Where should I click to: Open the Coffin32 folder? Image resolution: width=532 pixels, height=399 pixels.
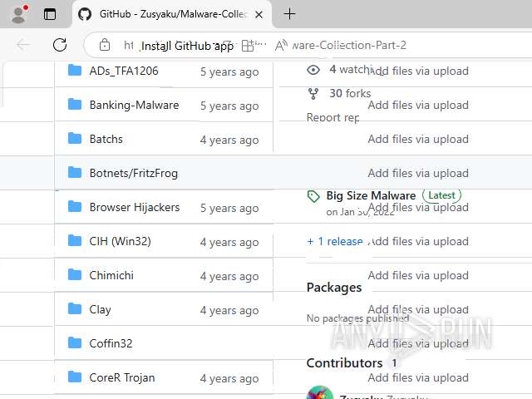[111, 343]
